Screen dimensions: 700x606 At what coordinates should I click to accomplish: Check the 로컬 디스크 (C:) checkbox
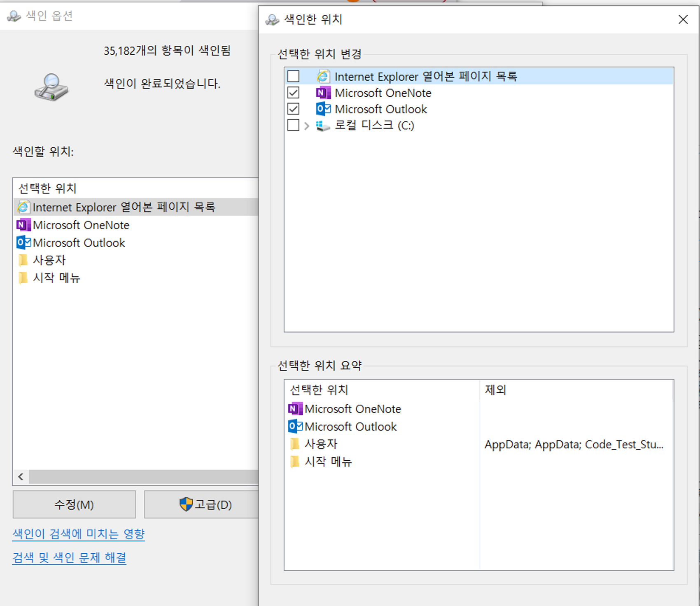point(293,125)
